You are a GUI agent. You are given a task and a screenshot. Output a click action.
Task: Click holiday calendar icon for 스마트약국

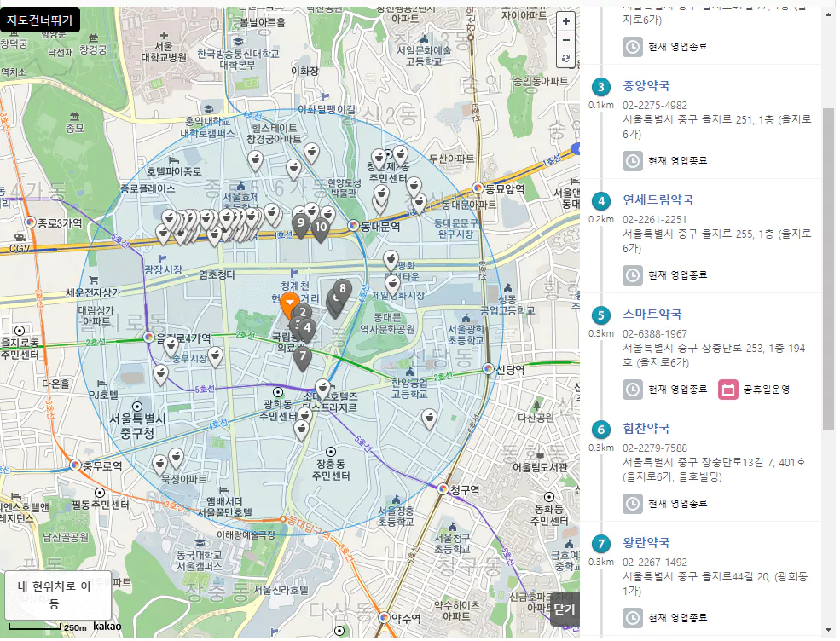[728, 390]
